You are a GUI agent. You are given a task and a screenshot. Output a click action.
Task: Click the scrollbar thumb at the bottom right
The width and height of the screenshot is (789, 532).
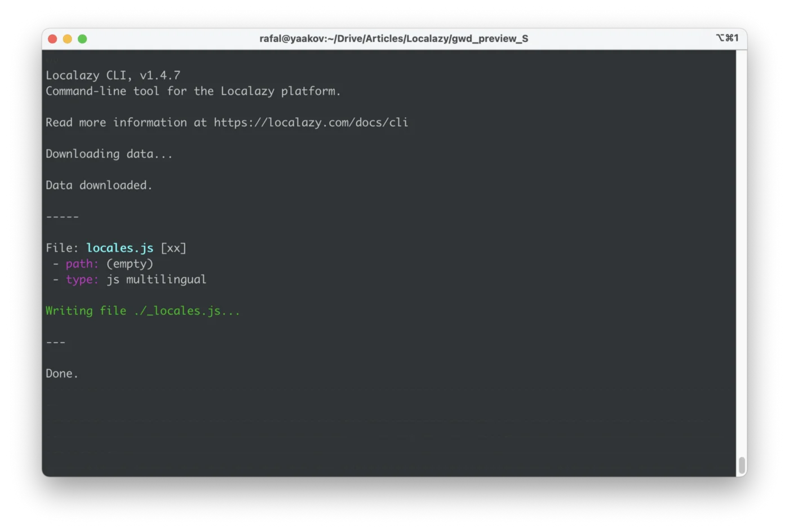(742, 465)
